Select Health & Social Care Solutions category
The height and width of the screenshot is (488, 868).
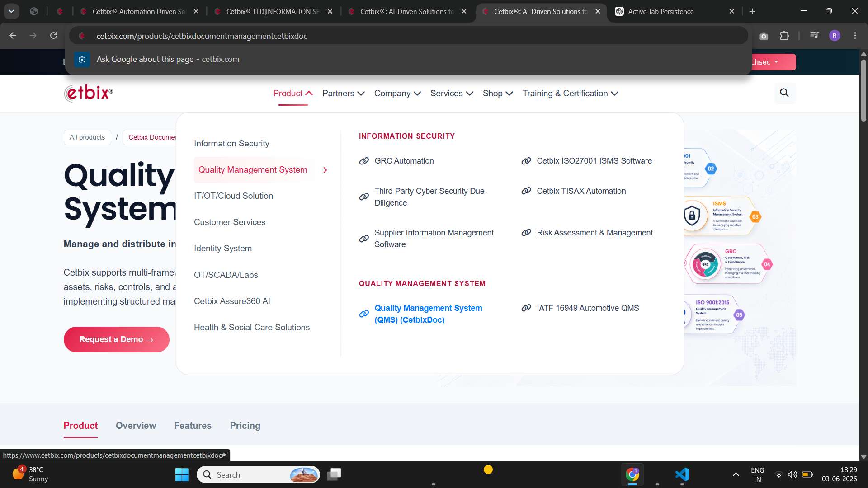click(x=252, y=328)
